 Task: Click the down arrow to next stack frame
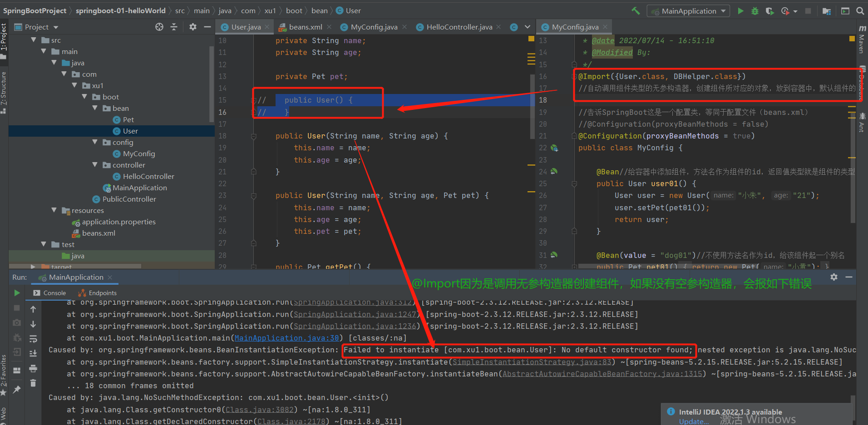33,324
